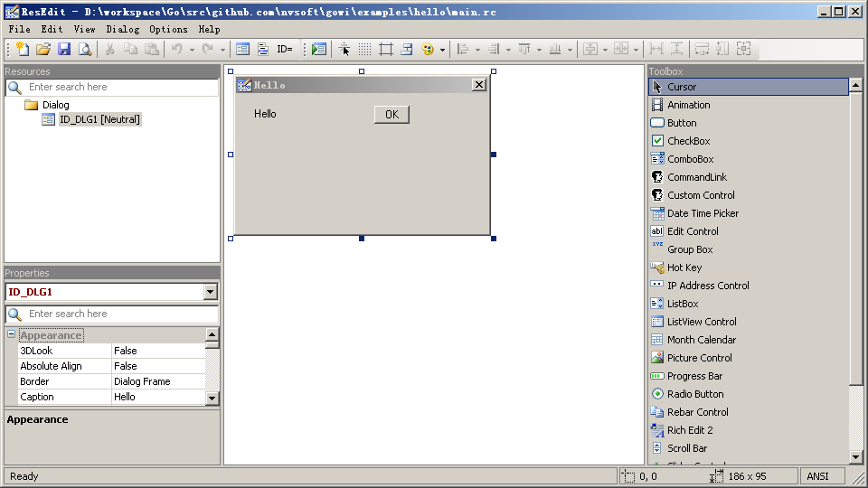Align selected controls to the top
Viewport: 868px width, 488px height.
[x=524, y=49]
